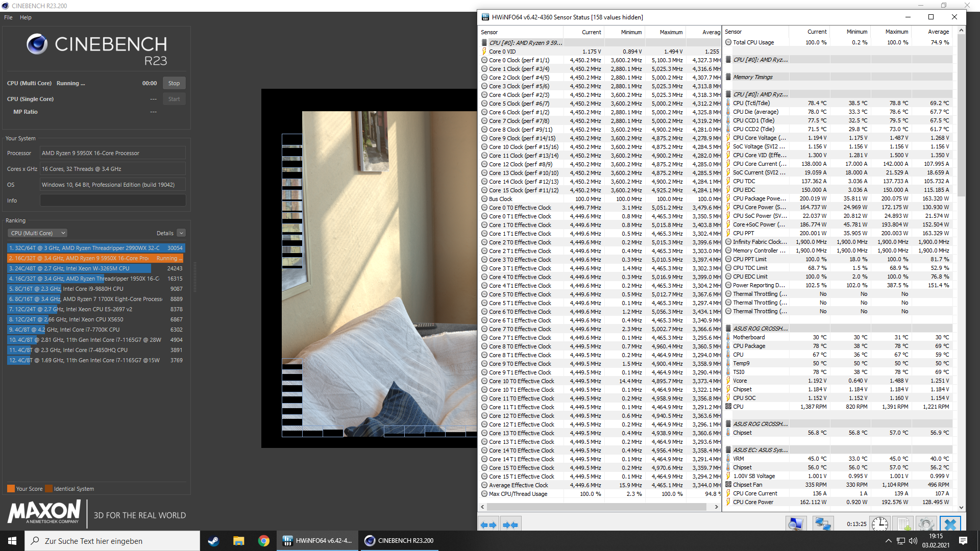Screen dimensions: 980x551
Task: Stop the running multi core benchmark
Action: pos(174,83)
